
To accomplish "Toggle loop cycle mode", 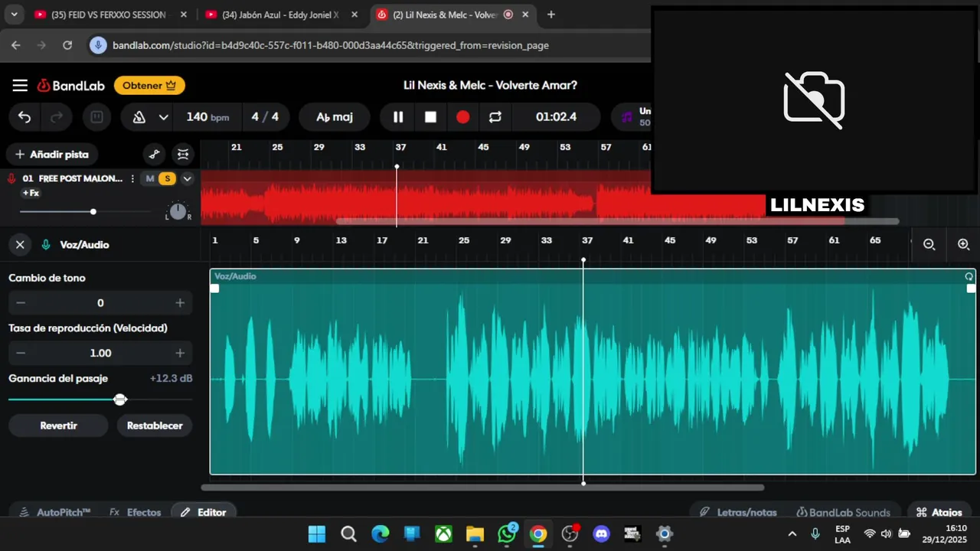I will (495, 117).
